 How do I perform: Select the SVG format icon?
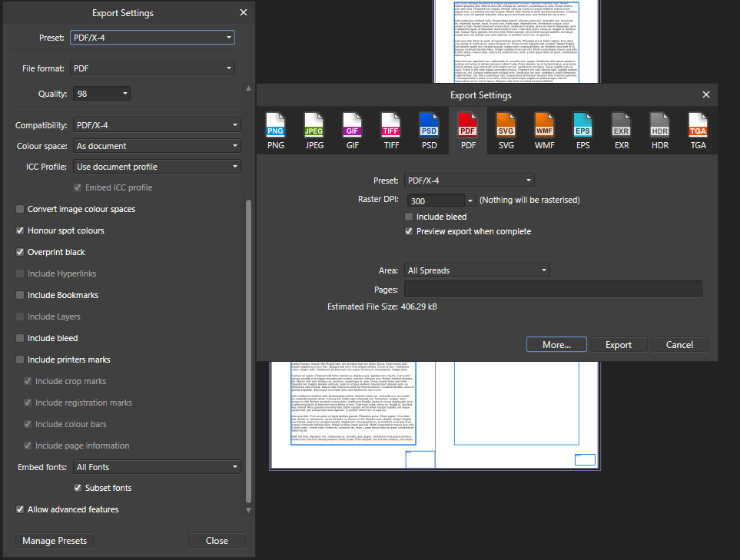point(506,129)
